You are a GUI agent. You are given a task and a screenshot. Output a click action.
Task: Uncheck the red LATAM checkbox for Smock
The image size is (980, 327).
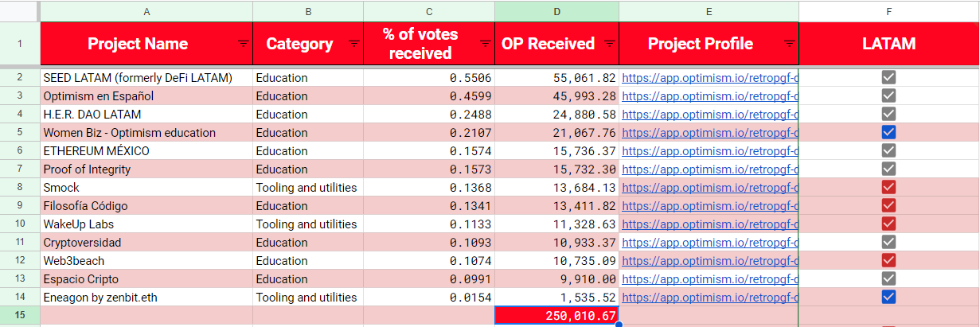pos(888,188)
